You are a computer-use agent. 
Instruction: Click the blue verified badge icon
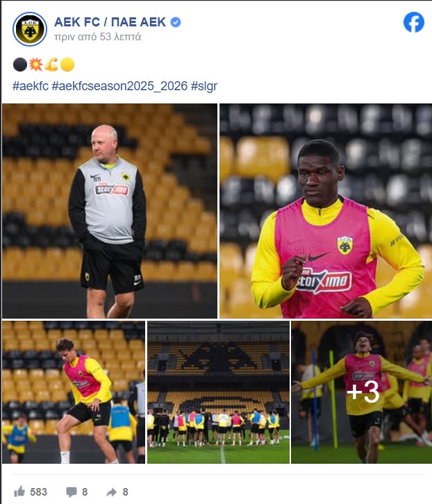click(176, 22)
